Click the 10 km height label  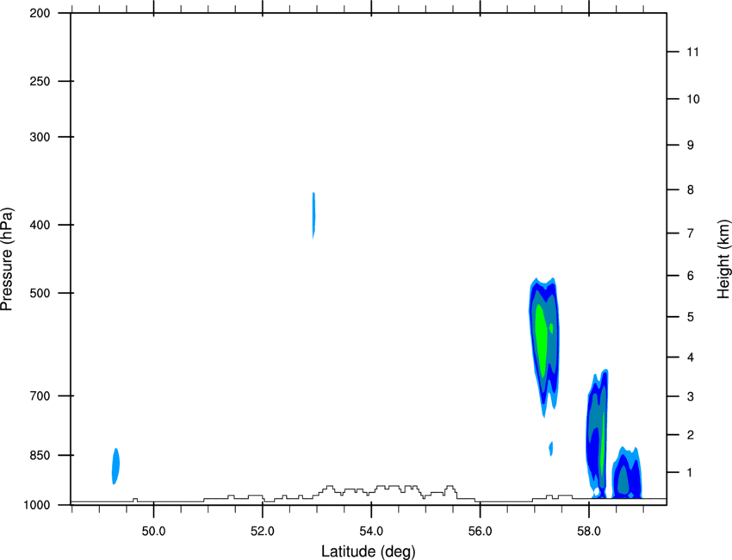click(693, 99)
